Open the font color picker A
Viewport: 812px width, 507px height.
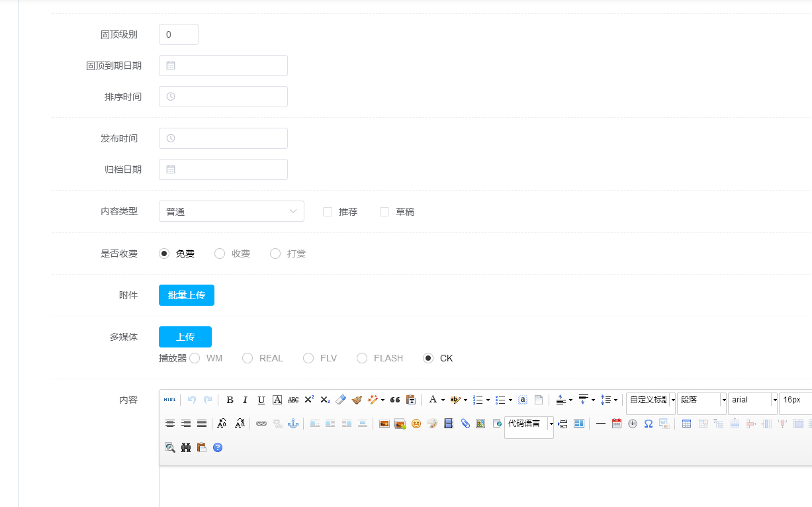tap(433, 400)
